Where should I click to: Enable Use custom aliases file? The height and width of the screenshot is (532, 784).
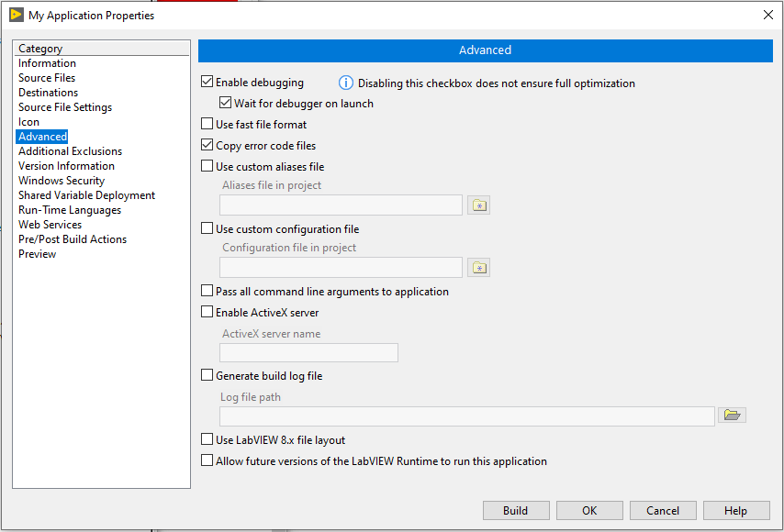click(x=207, y=166)
